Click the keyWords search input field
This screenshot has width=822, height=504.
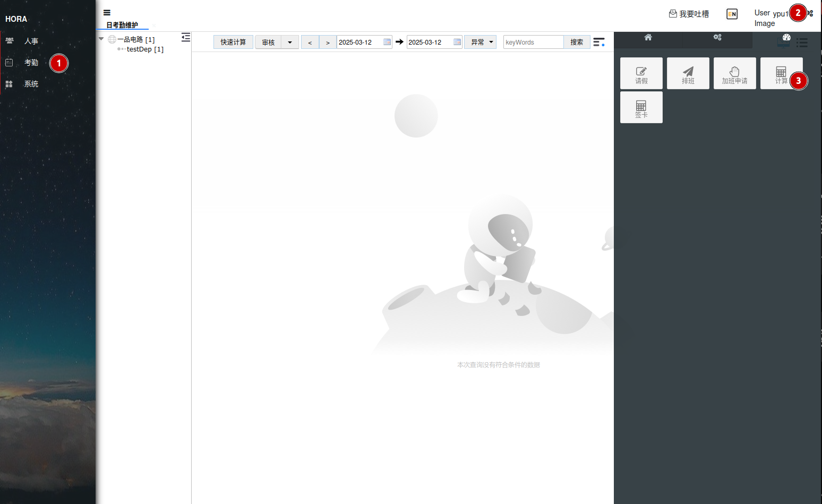point(533,42)
